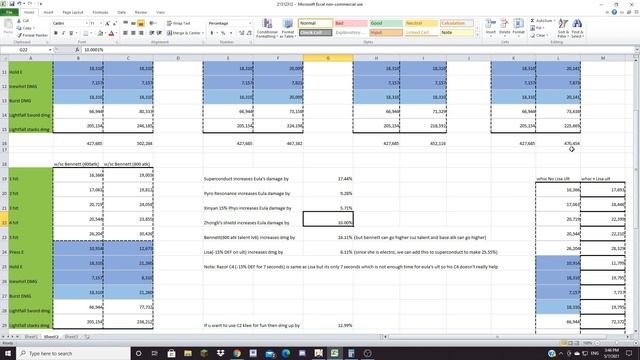This screenshot has height=360, width=640.
Task: Decrease decimal places
Action: (x=249, y=33)
